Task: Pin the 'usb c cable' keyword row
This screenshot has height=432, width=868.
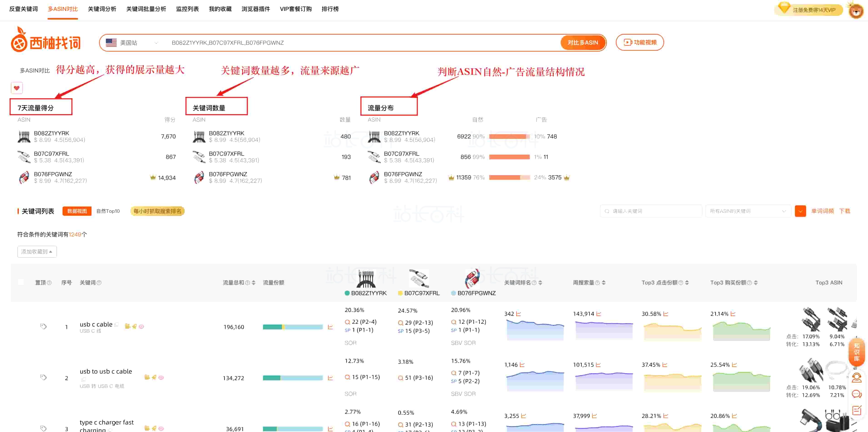Action: click(43, 326)
